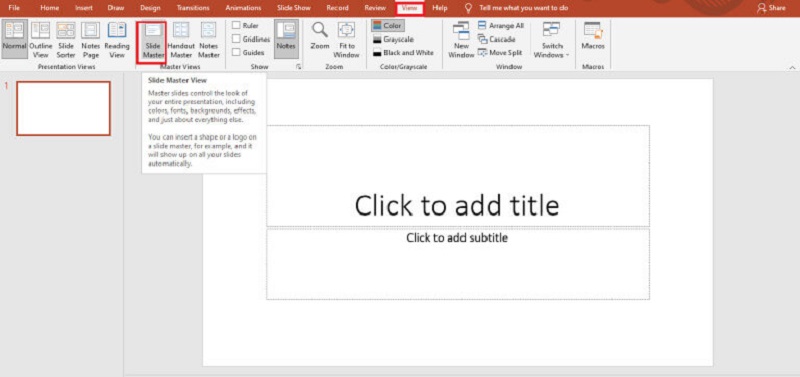The image size is (800, 377).
Task: Open the Zoom dialog
Action: click(x=320, y=37)
